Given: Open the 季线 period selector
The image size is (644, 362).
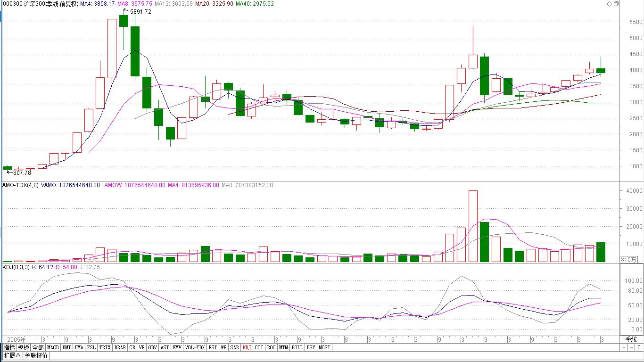Looking at the screenshot, I should (631, 339).
